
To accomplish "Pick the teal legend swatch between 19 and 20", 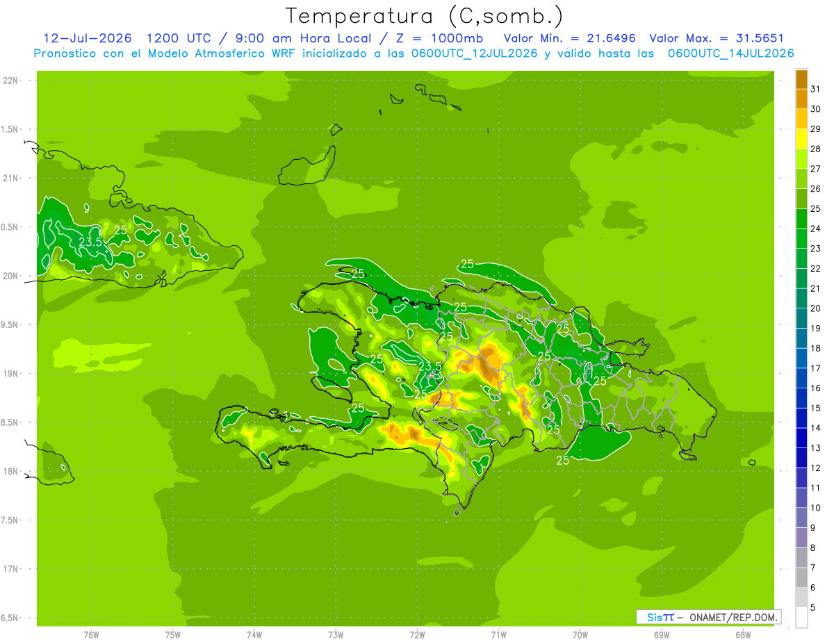I will pos(801,318).
